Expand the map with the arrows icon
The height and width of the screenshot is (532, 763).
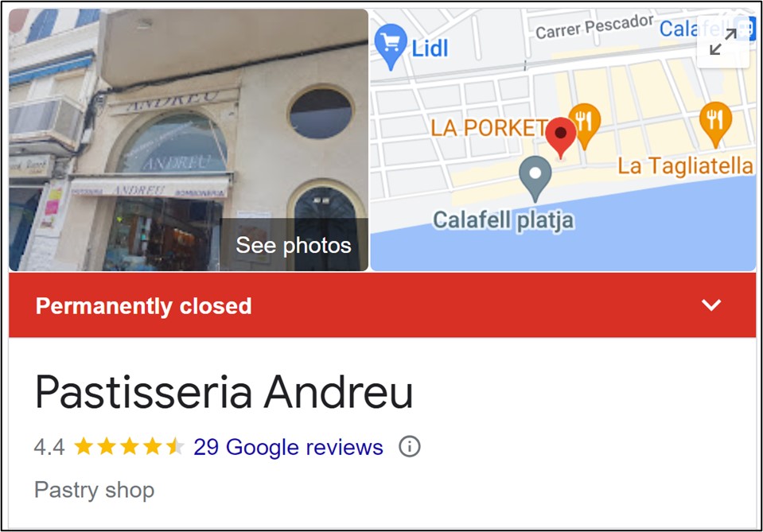coord(723,42)
